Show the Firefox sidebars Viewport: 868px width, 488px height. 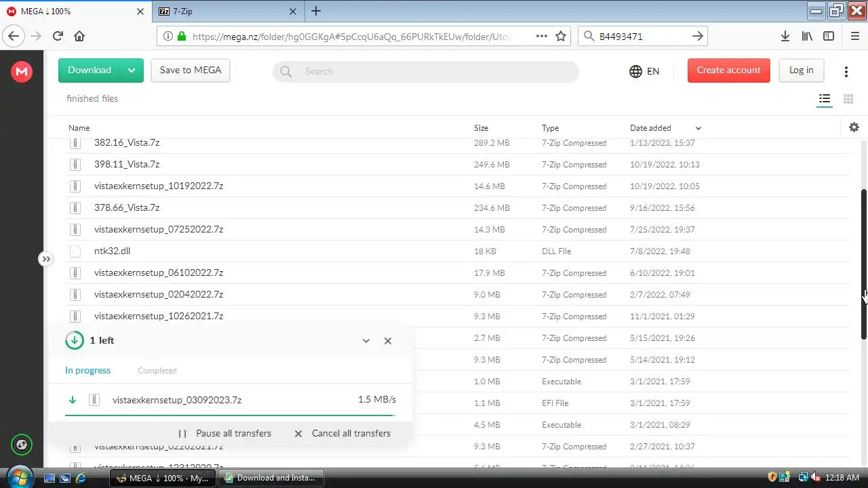pos(829,37)
